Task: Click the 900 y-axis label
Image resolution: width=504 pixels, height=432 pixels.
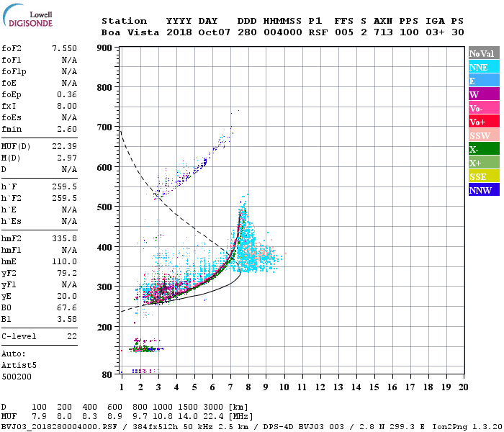Action: pos(104,48)
